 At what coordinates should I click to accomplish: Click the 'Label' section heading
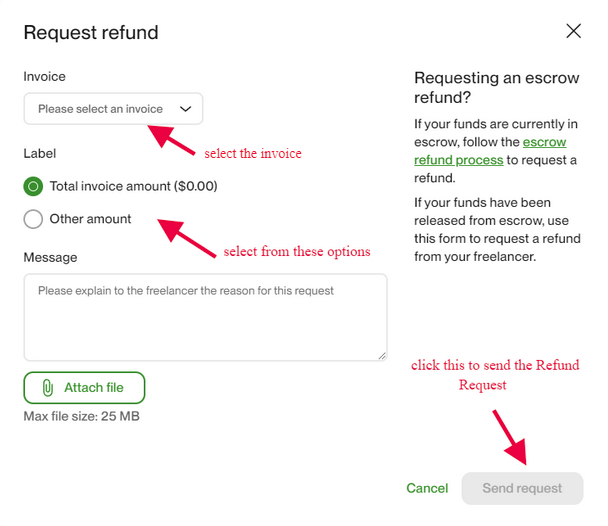tap(40, 153)
